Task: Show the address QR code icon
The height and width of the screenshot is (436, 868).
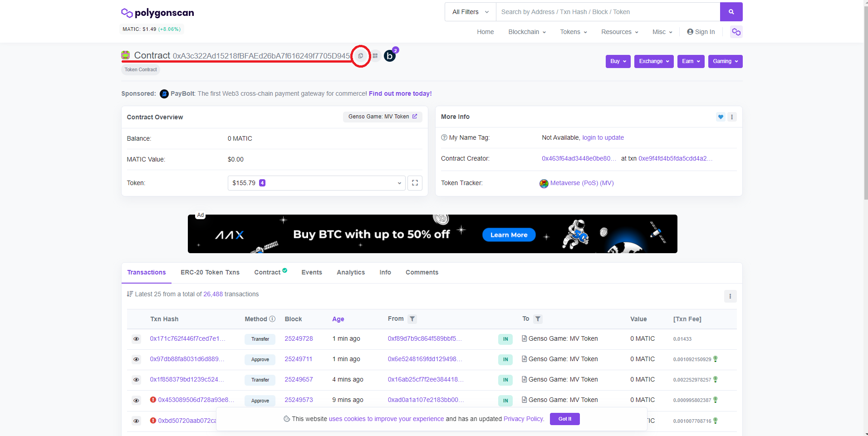Action: pos(375,56)
